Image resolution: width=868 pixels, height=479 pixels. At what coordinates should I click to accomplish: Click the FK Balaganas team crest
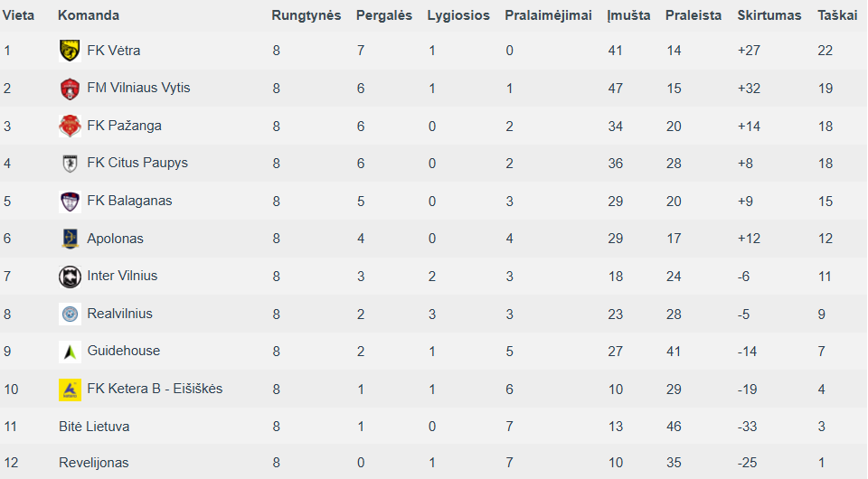coord(70,202)
